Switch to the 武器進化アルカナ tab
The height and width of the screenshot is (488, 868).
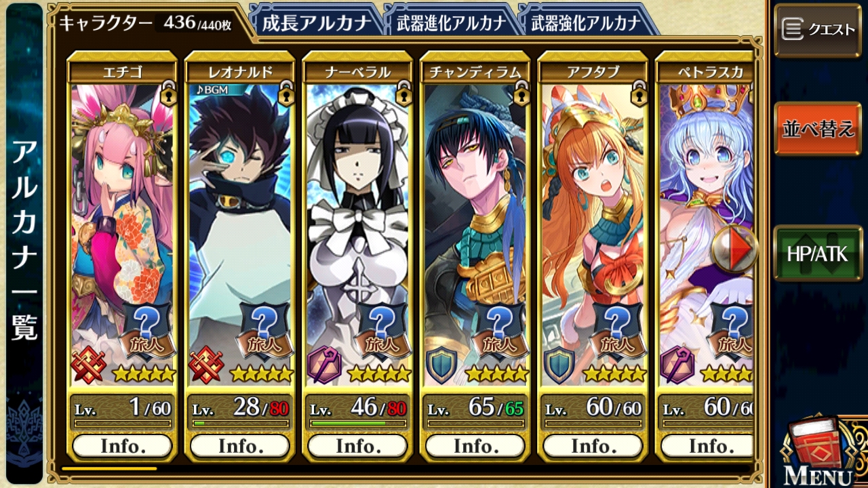(449, 22)
